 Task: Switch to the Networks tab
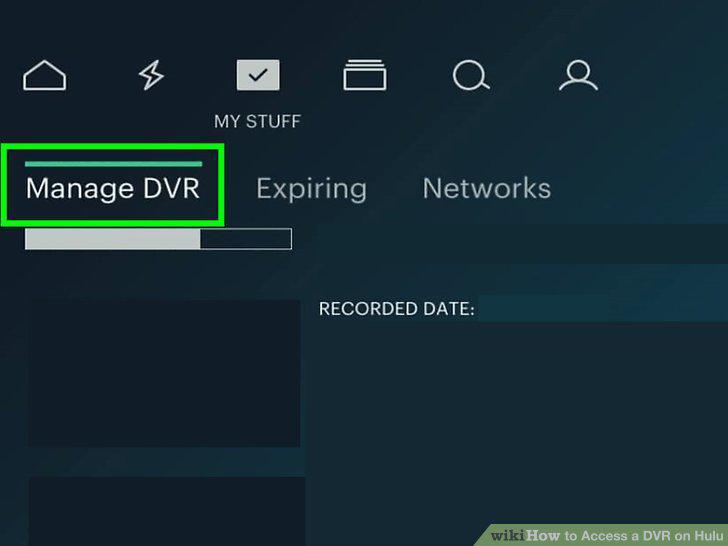(x=487, y=188)
